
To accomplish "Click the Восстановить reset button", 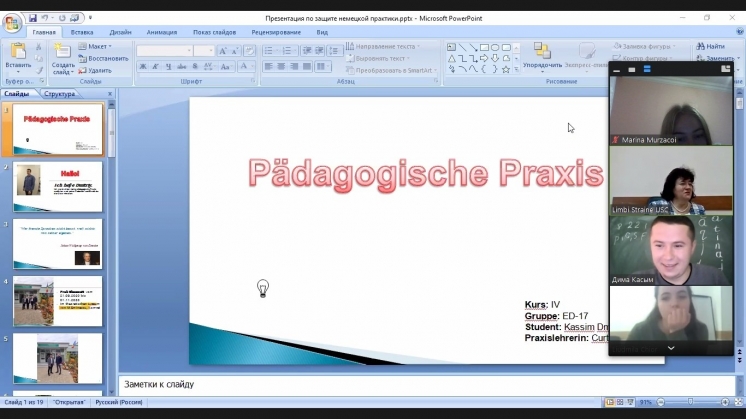I will tap(104, 58).
